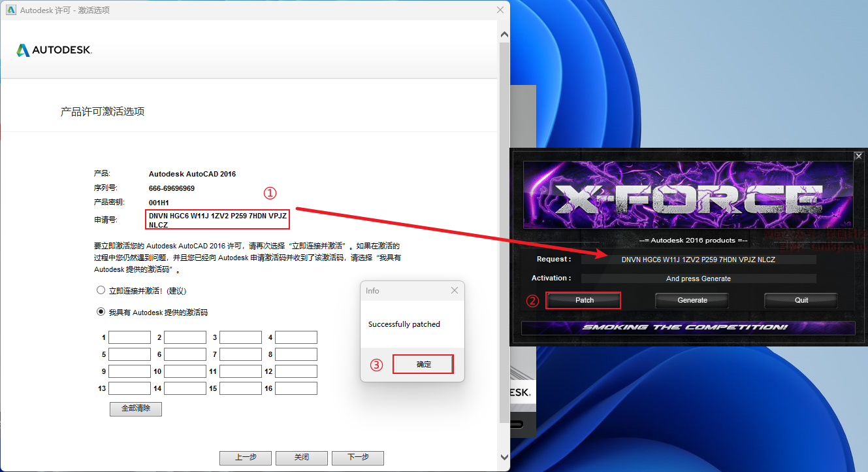Click the Autodesk icon in the title bar
The width and height of the screenshot is (868, 472).
(11, 10)
